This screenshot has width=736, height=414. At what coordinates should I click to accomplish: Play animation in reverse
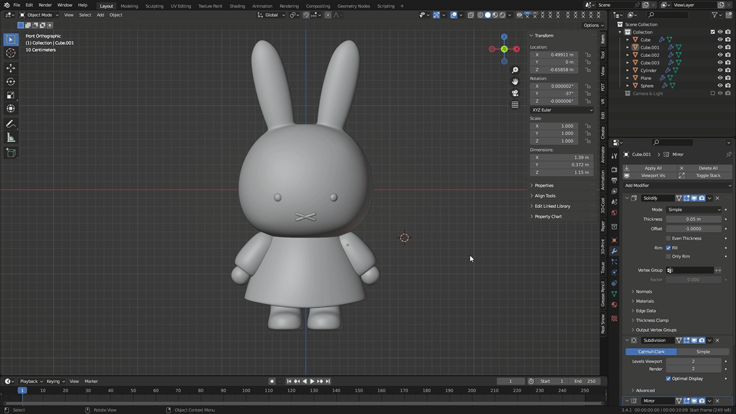(305, 382)
